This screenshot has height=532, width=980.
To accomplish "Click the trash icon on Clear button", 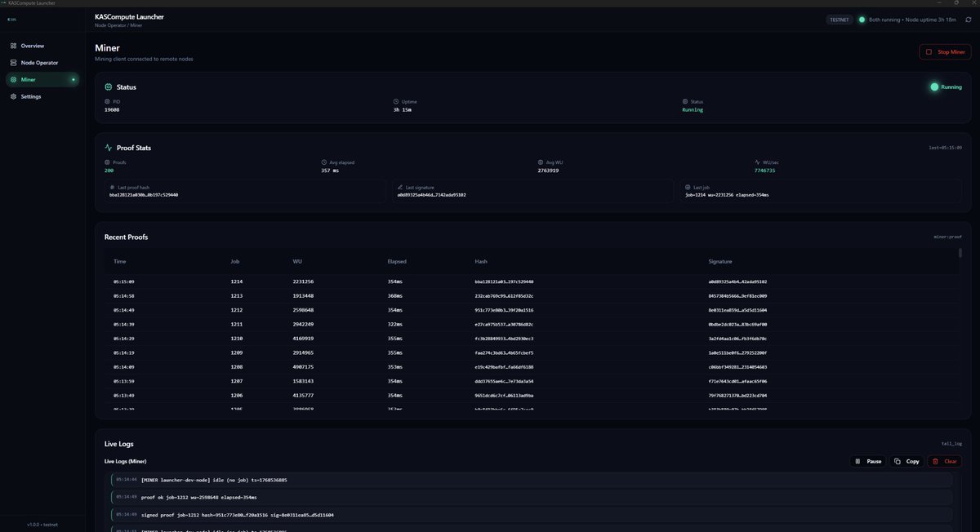I will (x=936, y=461).
